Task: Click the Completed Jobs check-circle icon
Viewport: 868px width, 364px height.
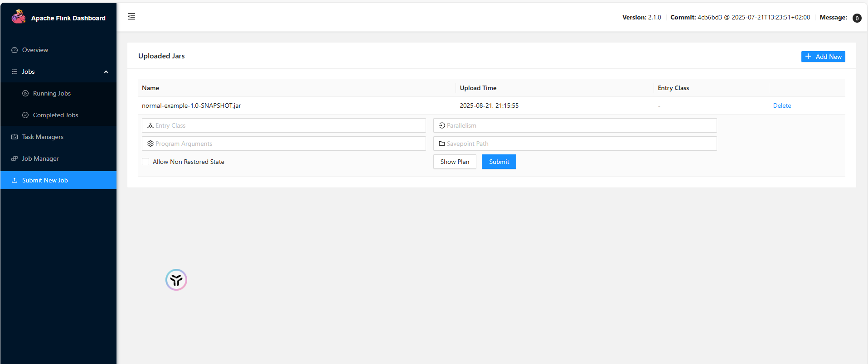Action: 25,115
